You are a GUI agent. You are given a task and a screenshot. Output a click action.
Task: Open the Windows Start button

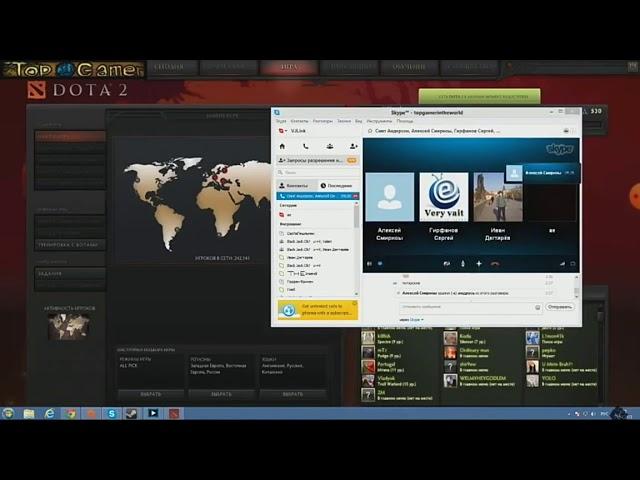(x=8, y=413)
